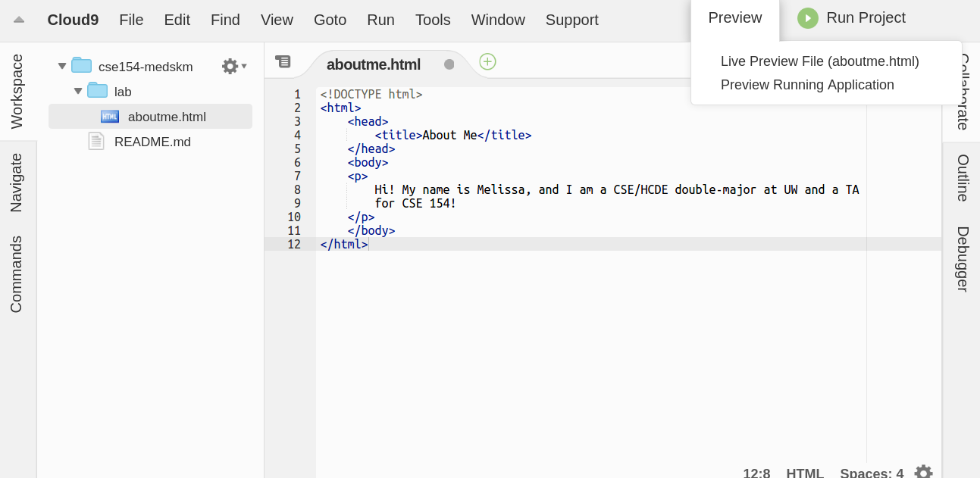This screenshot has width=980, height=478.
Task: Open the File menu
Action: tap(131, 20)
